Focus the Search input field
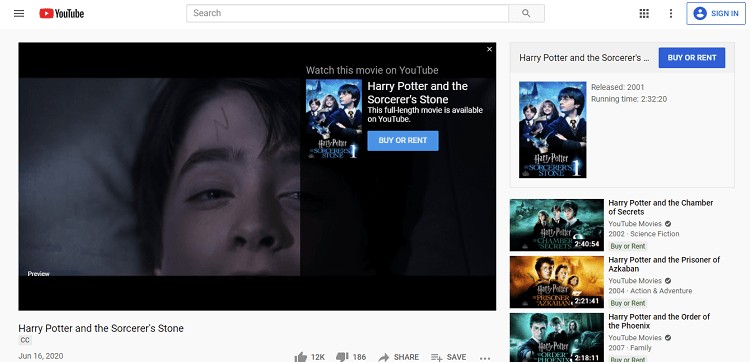Viewport: 750px width, 362px height. pos(348,13)
